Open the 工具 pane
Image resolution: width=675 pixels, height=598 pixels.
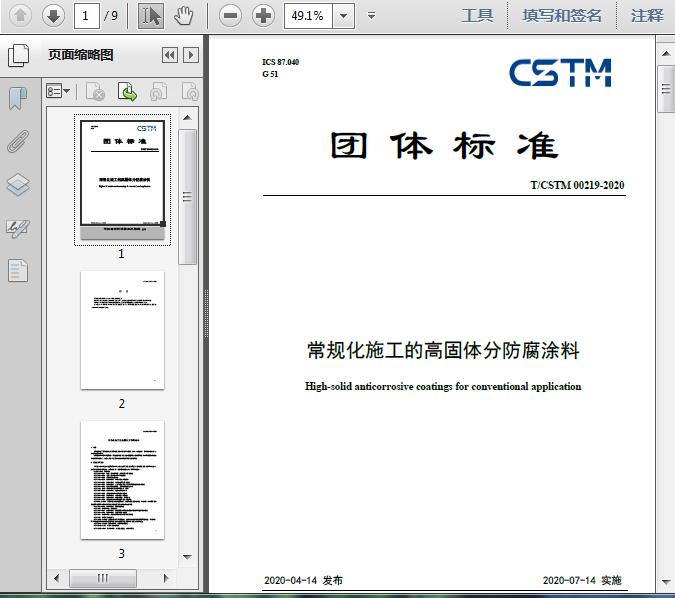coord(477,15)
